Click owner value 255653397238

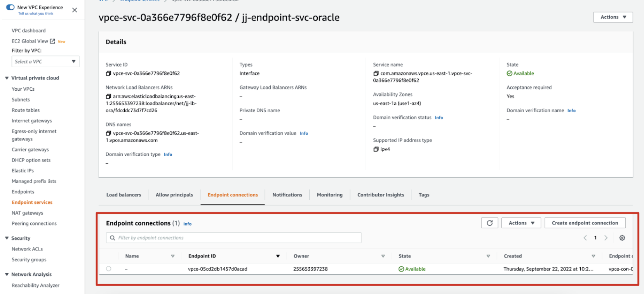coord(310,269)
